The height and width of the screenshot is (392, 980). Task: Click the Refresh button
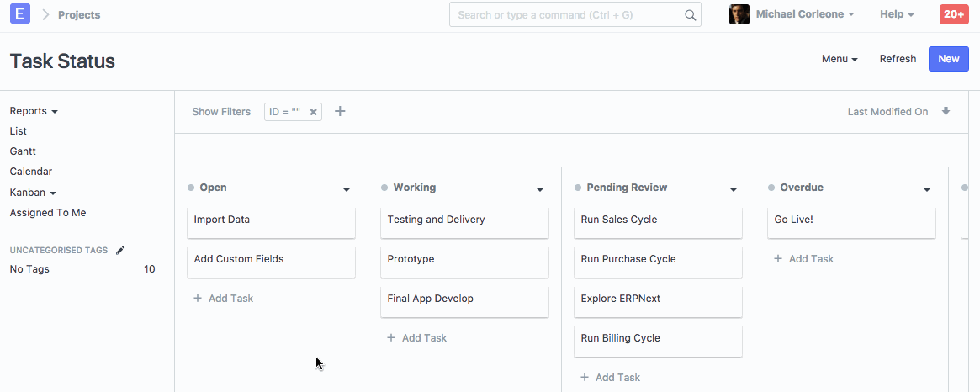pyautogui.click(x=898, y=59)
